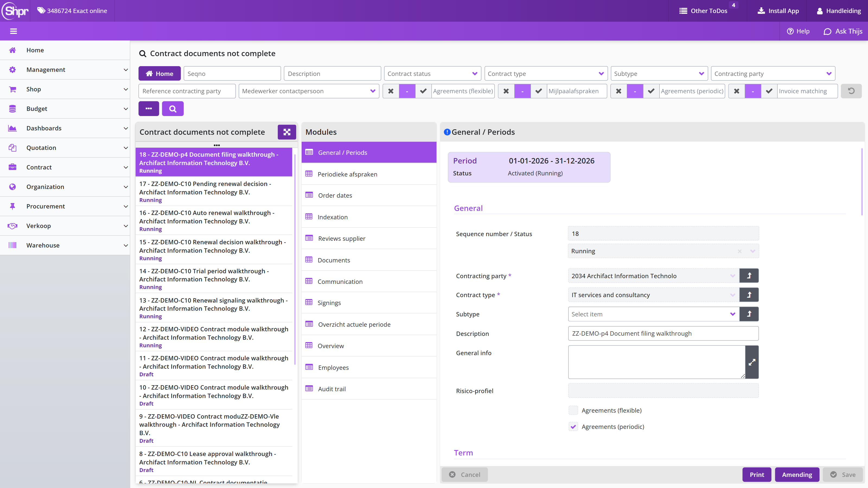Open Periodieke afspraken module
Image resolution: width=868 pixels, height=488 pixels.
coord(369,174)
